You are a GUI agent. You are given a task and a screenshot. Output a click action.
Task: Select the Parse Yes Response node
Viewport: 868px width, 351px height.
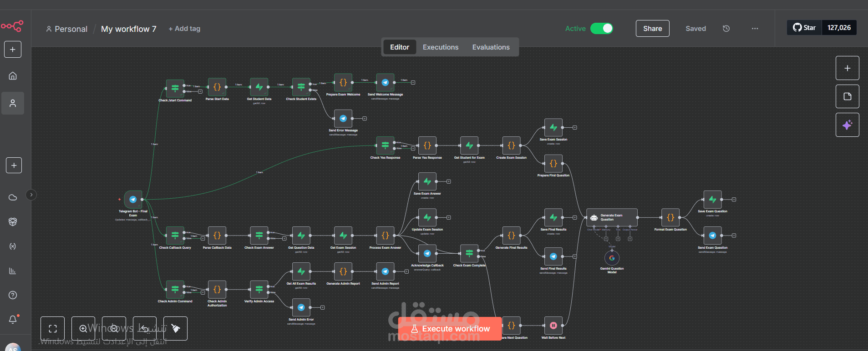[427, 145]
